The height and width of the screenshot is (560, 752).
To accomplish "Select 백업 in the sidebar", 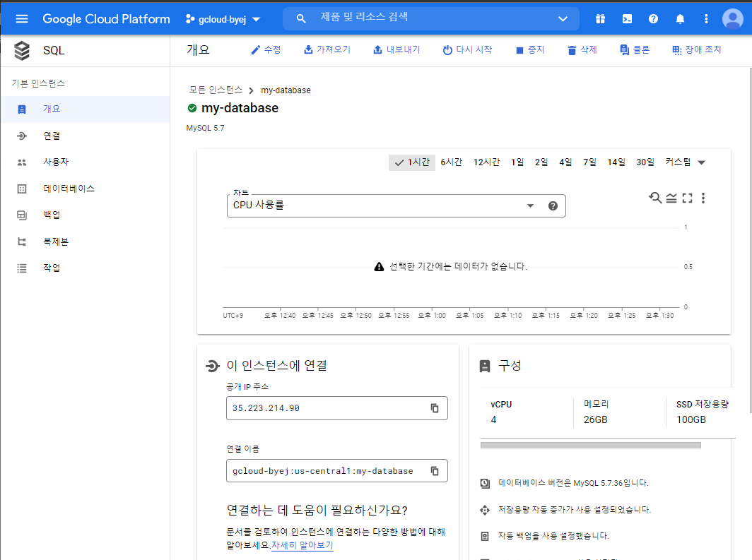I will (x=85, y=215).
